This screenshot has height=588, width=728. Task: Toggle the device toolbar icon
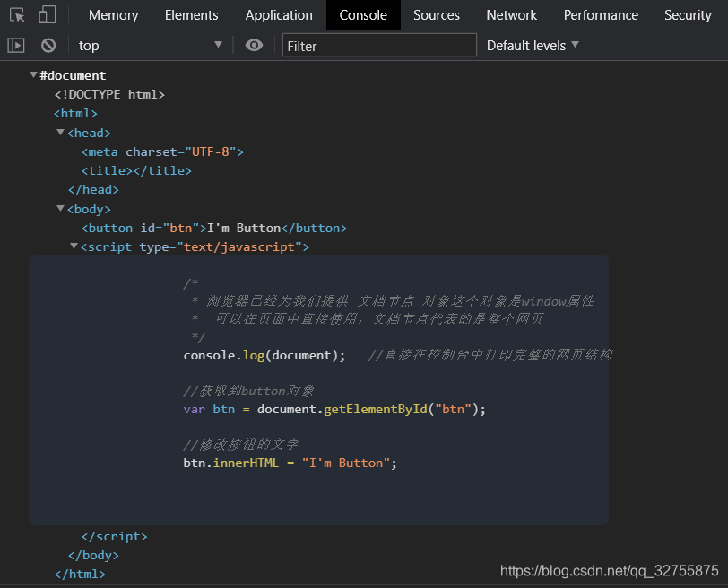click(x=47, y=14)
